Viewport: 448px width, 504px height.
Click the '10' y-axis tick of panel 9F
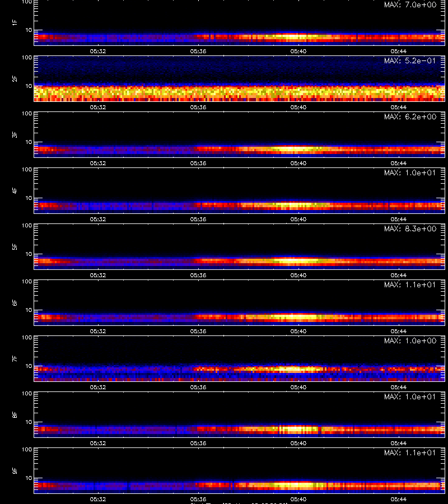point(29,478)
